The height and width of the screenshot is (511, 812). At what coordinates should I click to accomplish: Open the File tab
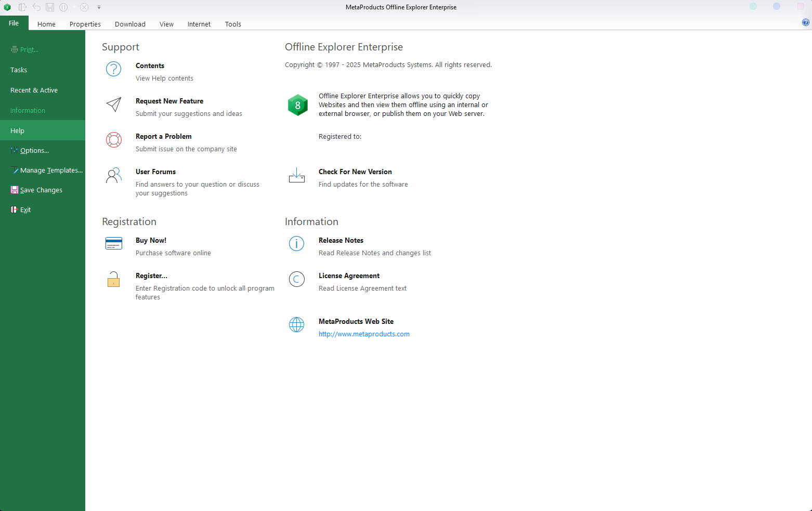[x=14, y=23]
